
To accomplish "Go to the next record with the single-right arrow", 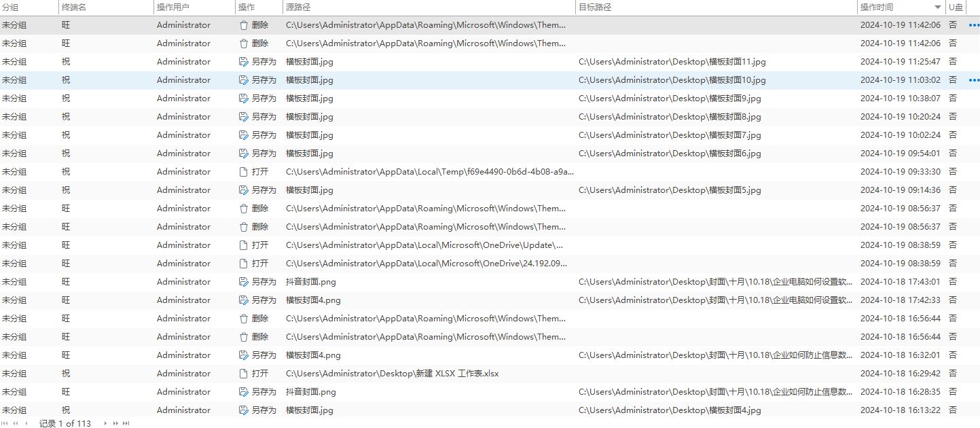I will [105, 423].
